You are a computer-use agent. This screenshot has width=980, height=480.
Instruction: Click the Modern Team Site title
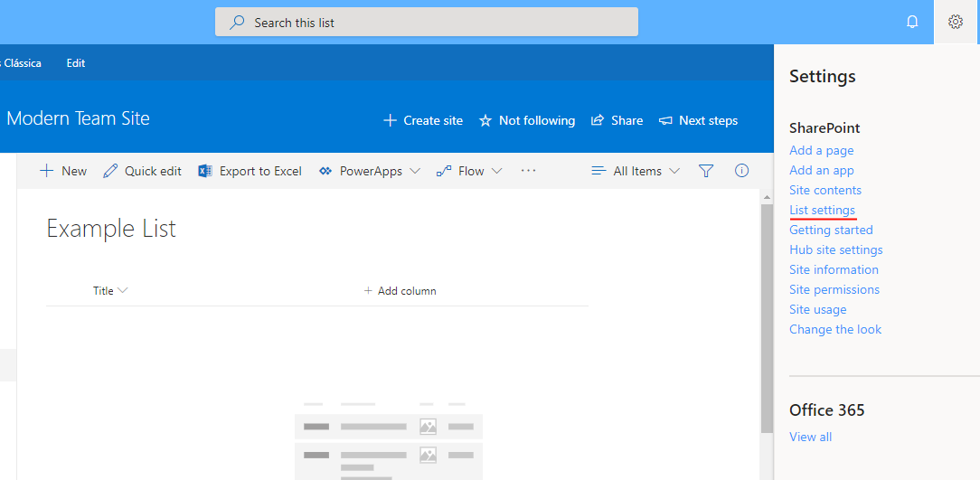click(78, 118)
